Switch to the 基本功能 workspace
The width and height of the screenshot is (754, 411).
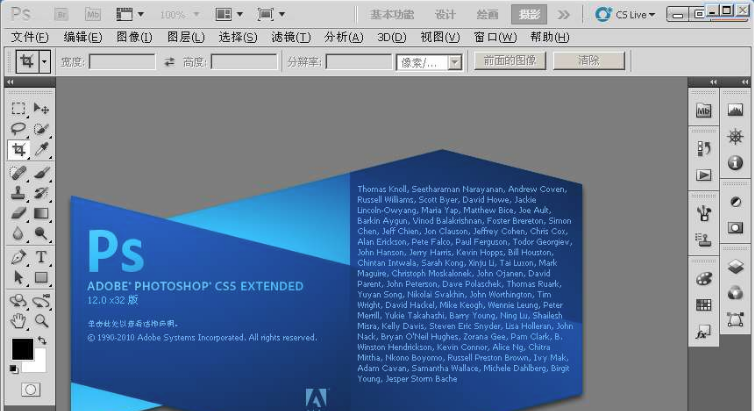coord(392,15)
